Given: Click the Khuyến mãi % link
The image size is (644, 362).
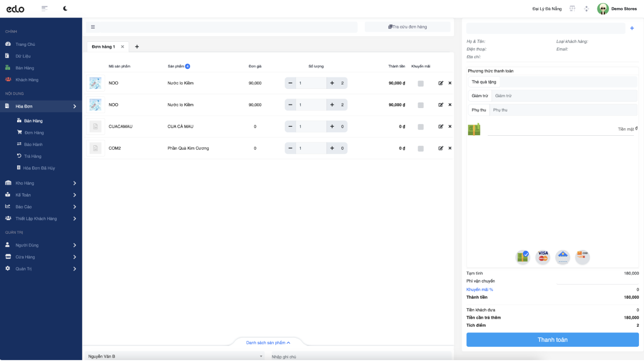Looking at the screenshot, I should click(x=479, y=290).
